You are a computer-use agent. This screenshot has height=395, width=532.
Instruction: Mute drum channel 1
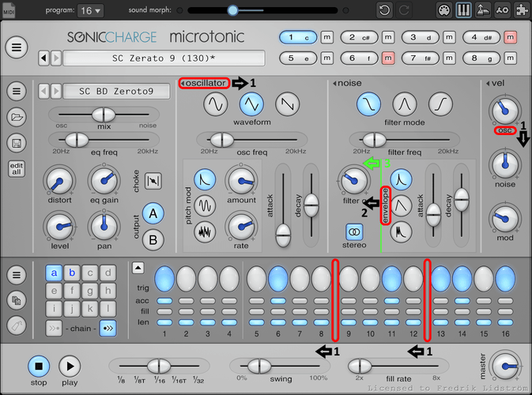click(327, 37)
